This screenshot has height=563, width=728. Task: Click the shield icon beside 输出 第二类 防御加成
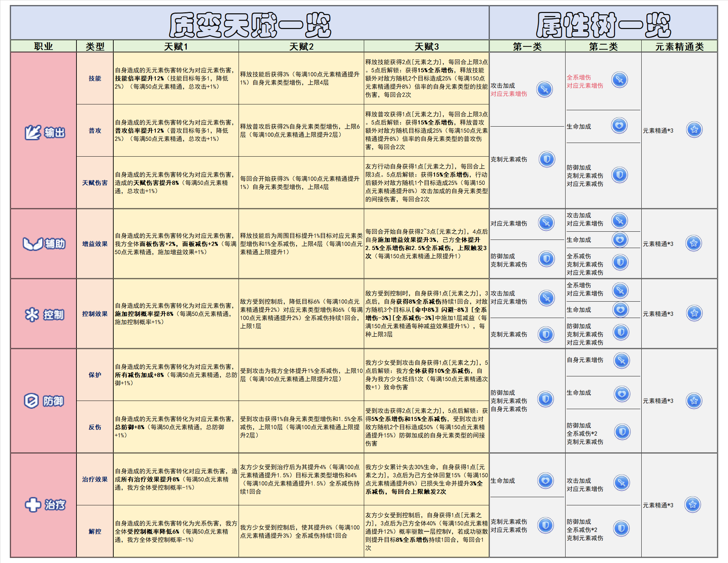tap(619, 175)
